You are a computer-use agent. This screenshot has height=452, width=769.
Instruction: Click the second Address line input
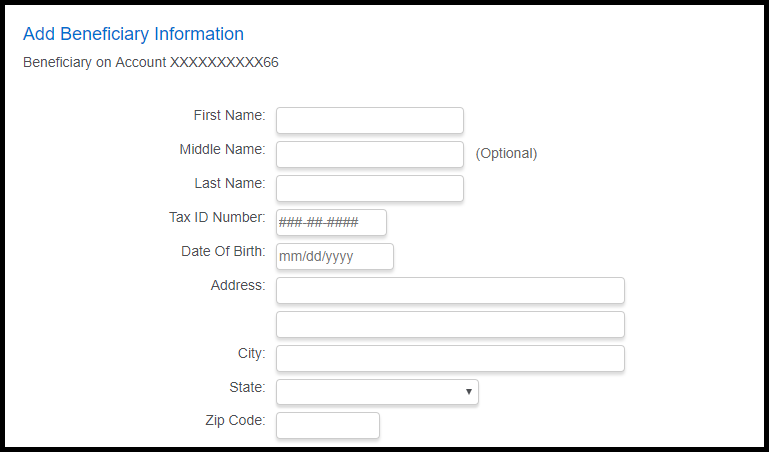(450, 324)
